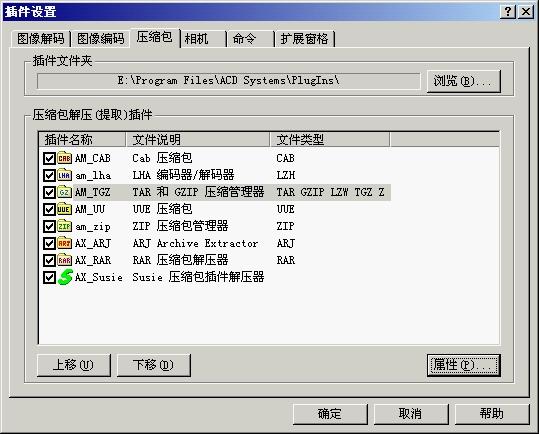Click the plugin folder path field
This screenshot has height=434, width=539.
(228, 81)
